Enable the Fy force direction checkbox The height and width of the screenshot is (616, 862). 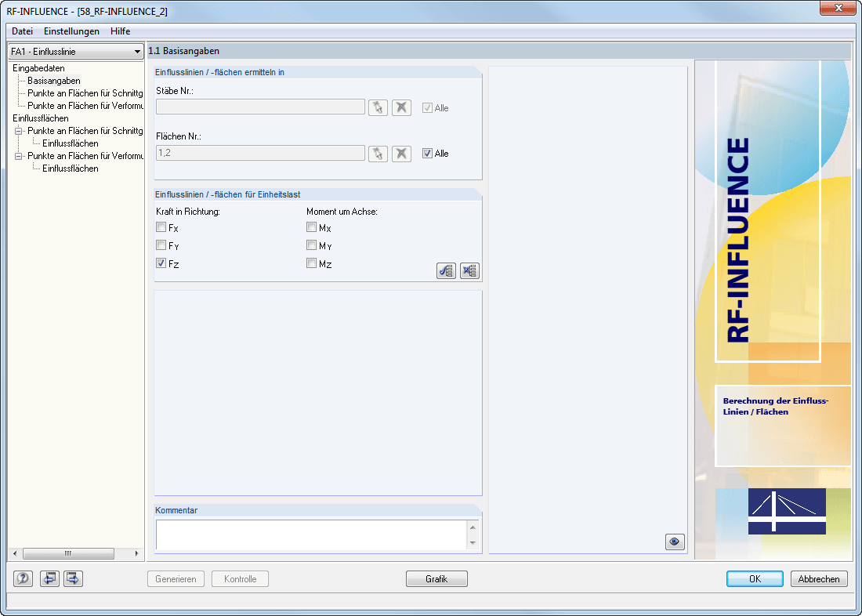tap(161, 245)
